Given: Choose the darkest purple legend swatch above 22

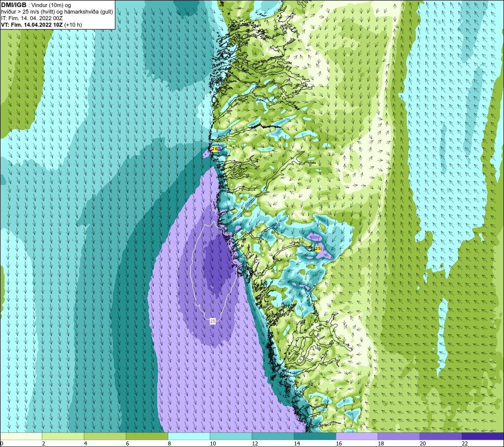Looking at the screenshot, I should pyautogui.click(x=483, y=436).
